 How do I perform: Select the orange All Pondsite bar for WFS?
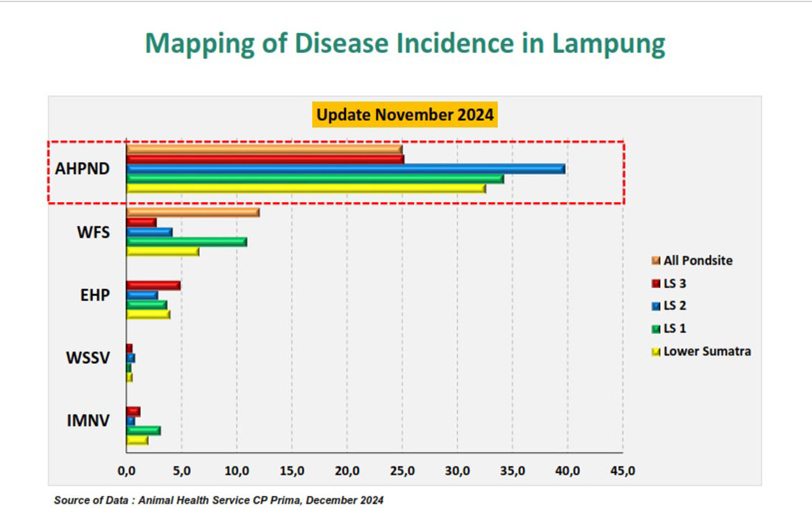point(193,213)
